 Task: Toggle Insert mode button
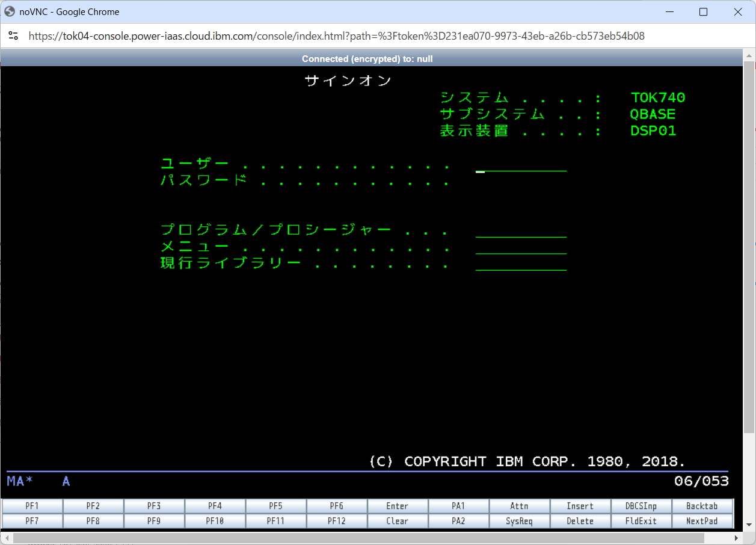click(x=580, y=506)
